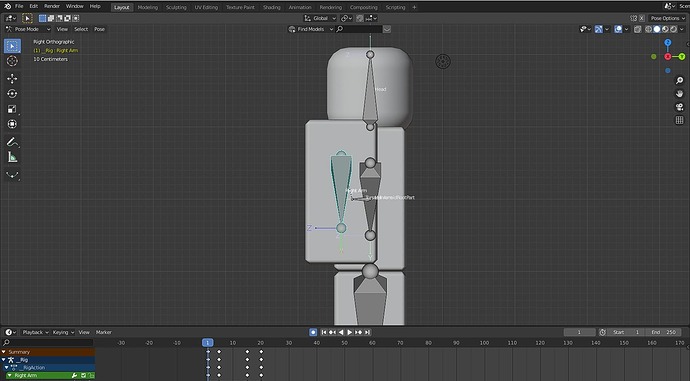Toggle camera view icon
The height and width of the screenshot is (381, 690).
pos(679,107)
